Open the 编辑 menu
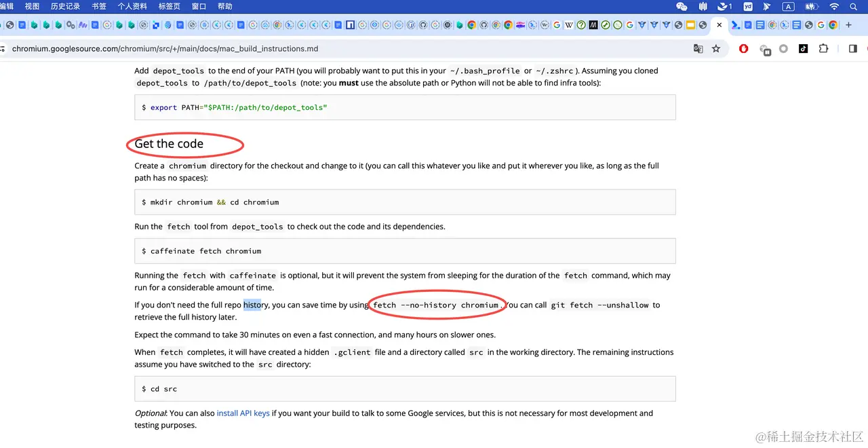 pyautogui.click(x=6, y=6)
